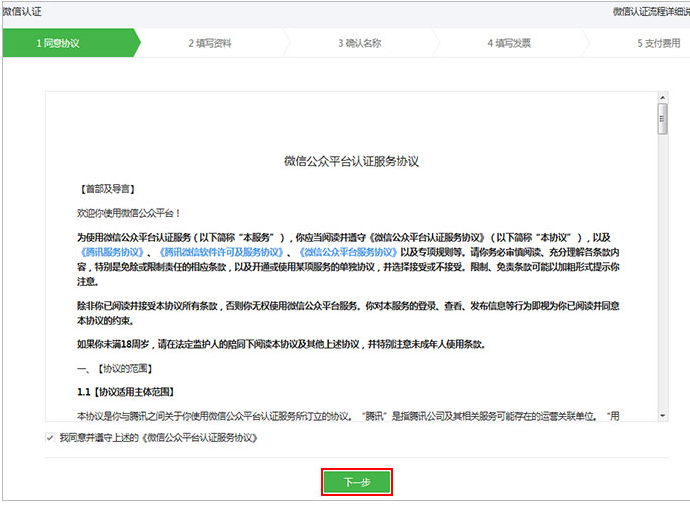The height and width of the screenshot is (507, 690).
Task: Click the 《微信公众平台认证服务协议》 text beside checkbox
Action: tap(199, 438)
